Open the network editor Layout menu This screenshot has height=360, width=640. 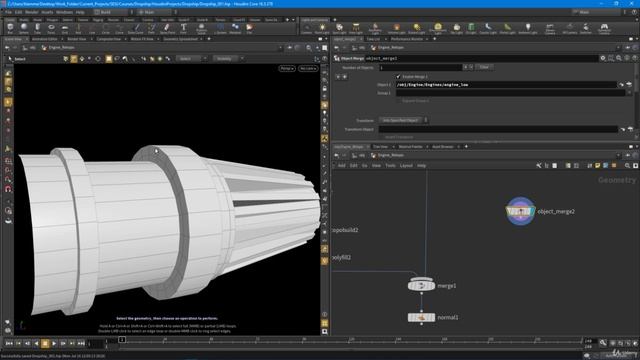[406, 166]
